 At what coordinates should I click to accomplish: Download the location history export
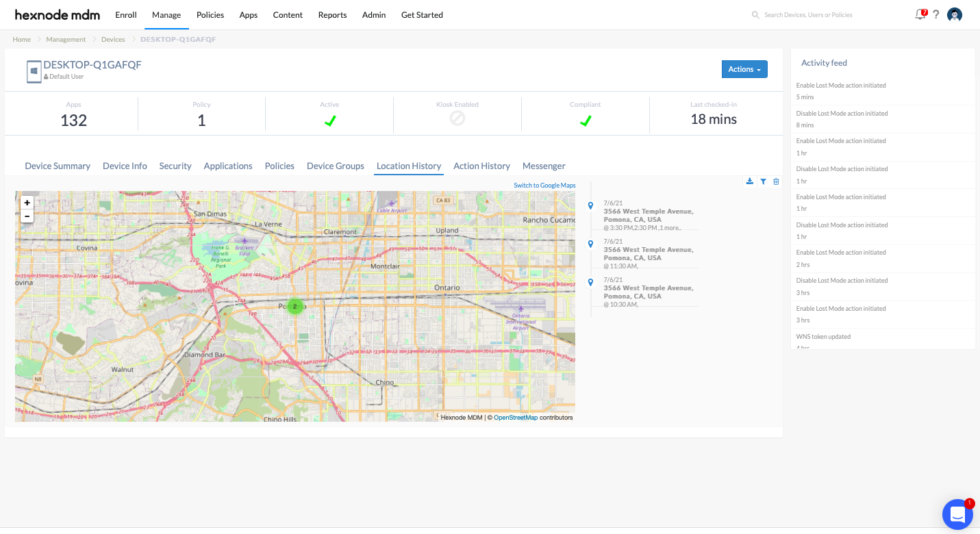(x=750, y=181)
